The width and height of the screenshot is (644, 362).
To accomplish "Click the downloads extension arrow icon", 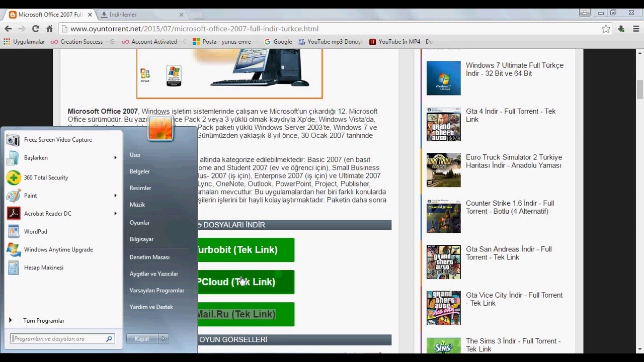I will tap(621, 29).
